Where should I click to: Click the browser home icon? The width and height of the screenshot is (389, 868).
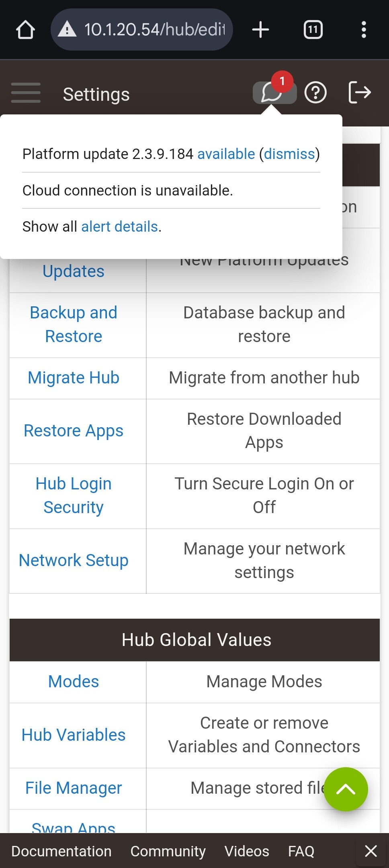[x=25, y=29]
